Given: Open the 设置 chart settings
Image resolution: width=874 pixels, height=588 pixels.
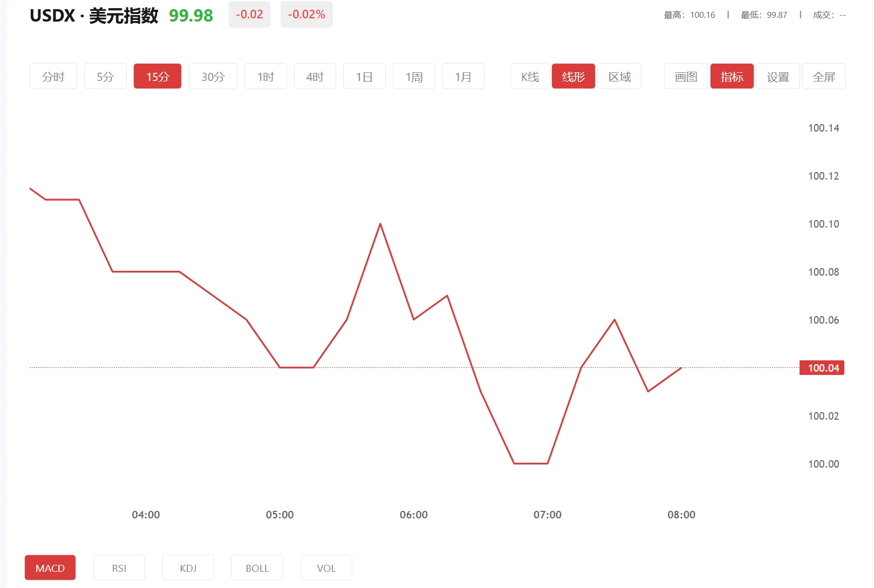Looking at the screenshot, I should tap(777, 76).
